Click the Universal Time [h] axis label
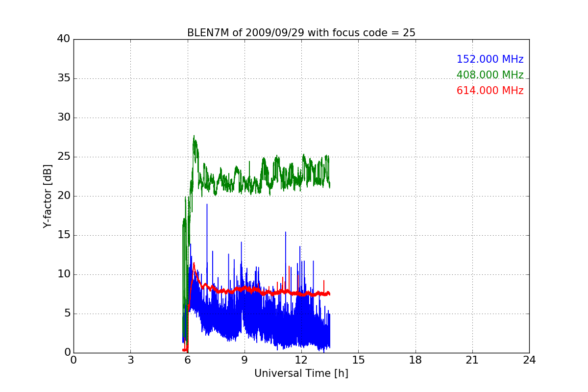The height and width of the screenshot is (392, 588). (301, 373)
